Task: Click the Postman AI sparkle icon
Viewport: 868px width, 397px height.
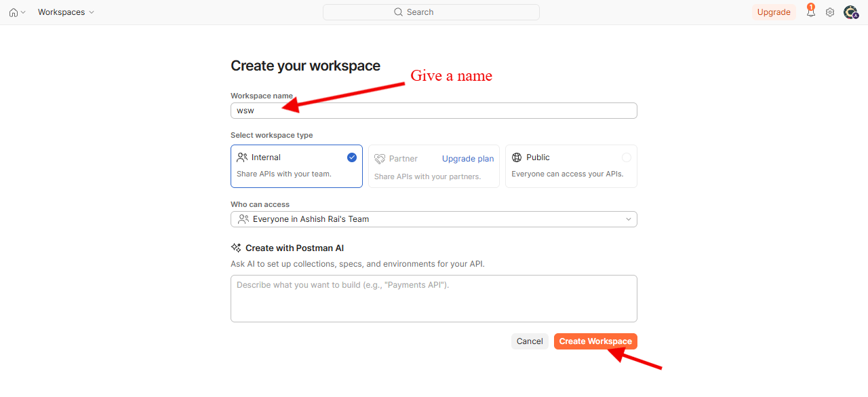Action: pos(236,248)
